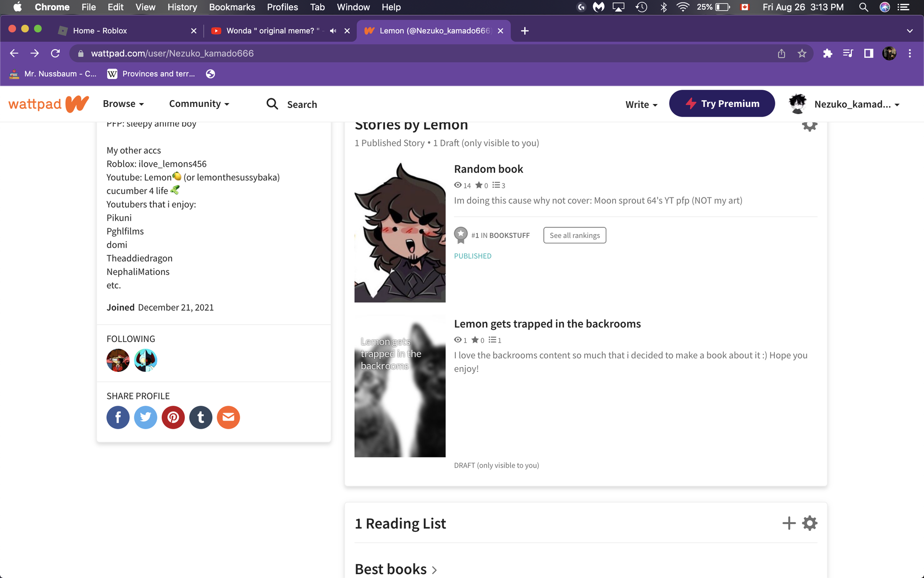The width and height of the screenshot is (924, 578).
Task: Reload the Wattpad page
Action: [x=55, y=53]
